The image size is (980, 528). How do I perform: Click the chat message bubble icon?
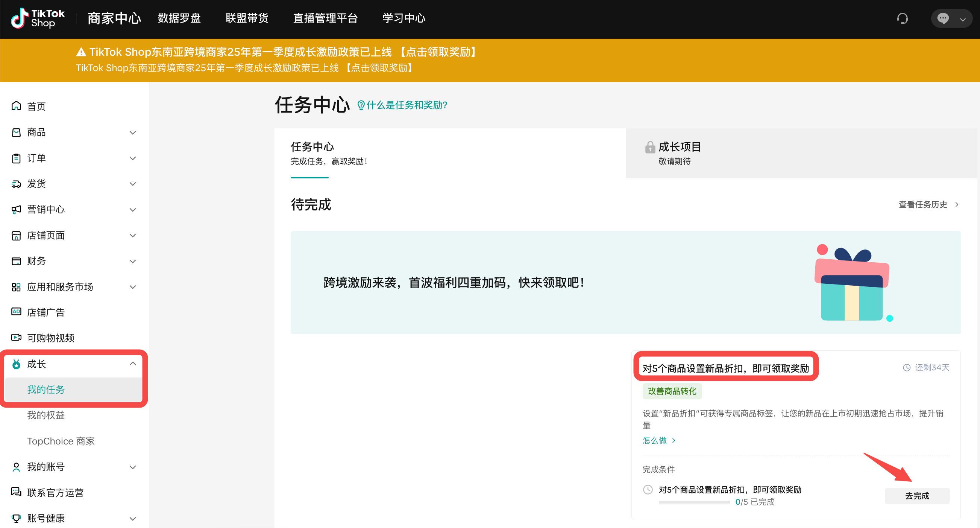point(943,18)
